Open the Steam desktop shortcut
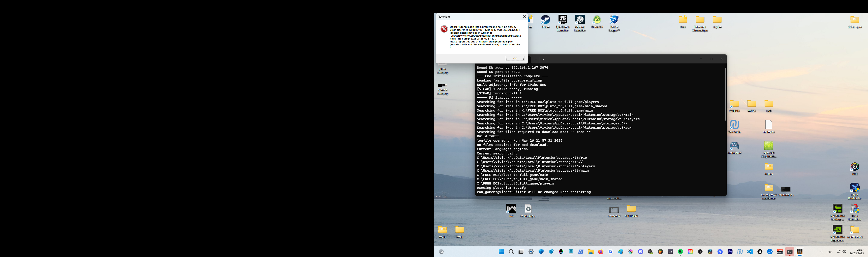This screenshot has width=868, height=257. [545, 20]
